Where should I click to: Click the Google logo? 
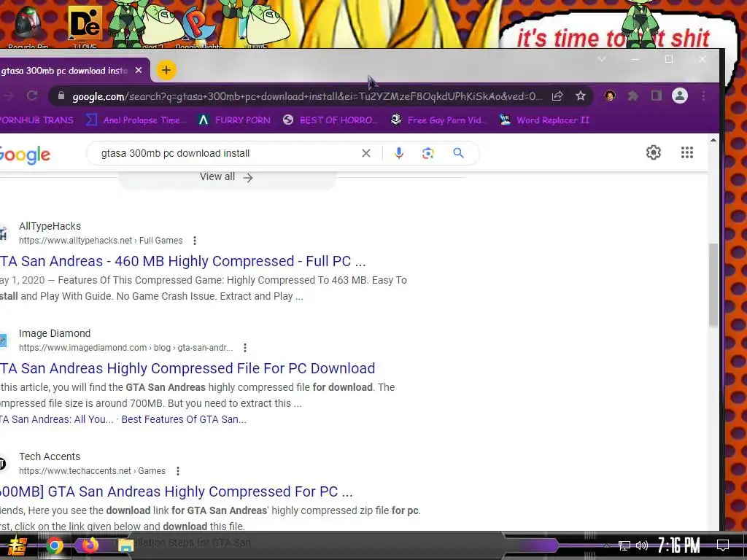pos(25,155)
